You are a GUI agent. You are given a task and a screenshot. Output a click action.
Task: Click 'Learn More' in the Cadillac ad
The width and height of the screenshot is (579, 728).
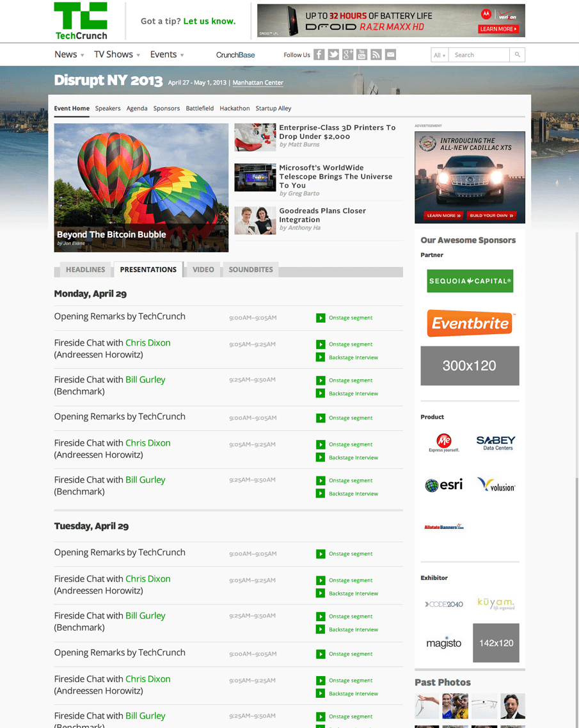(x=443, y=215)
